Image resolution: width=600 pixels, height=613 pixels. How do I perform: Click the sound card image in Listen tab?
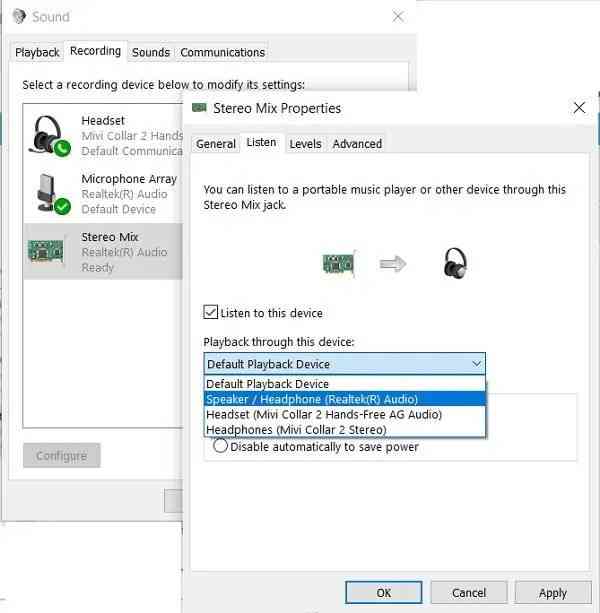coord(339,263)
